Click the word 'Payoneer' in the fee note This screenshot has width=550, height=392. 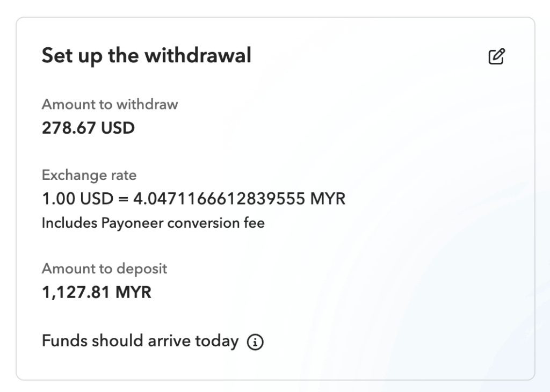[133, 223]
